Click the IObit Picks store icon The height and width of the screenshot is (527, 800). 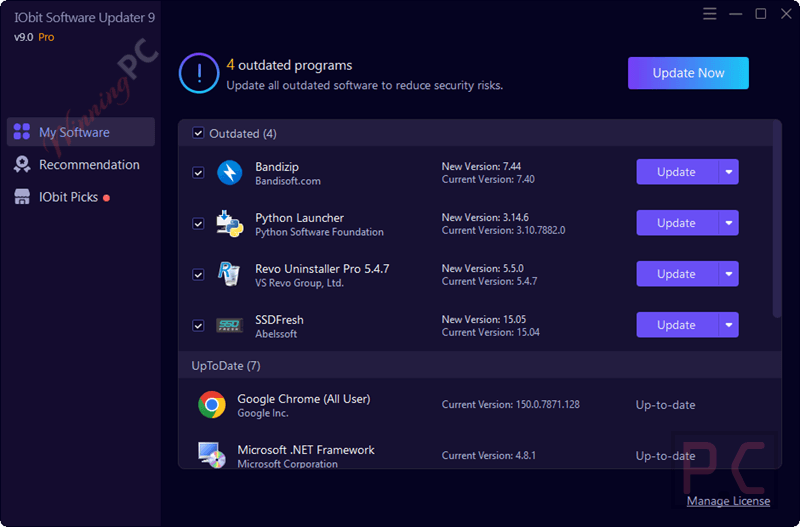click(x=21, y=197)
